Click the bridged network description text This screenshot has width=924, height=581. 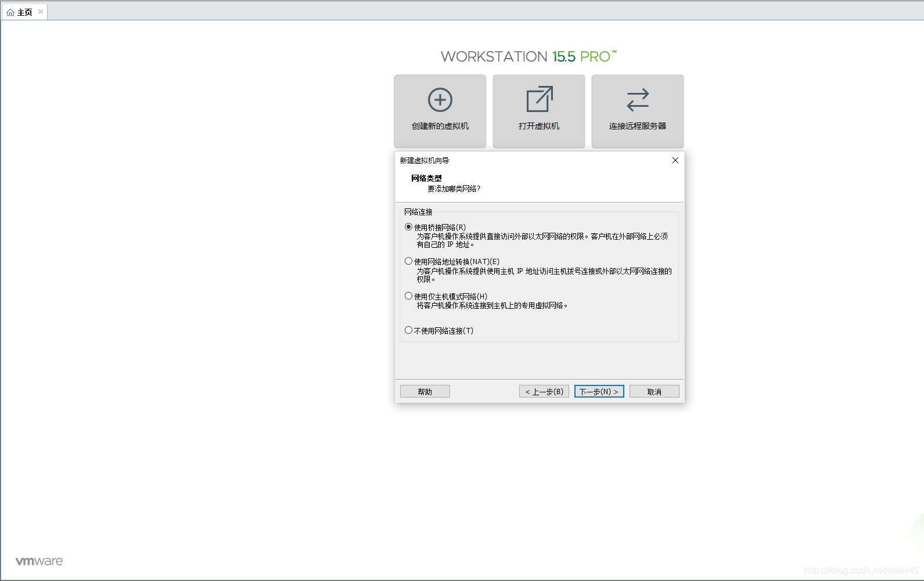tap(542, 240)
